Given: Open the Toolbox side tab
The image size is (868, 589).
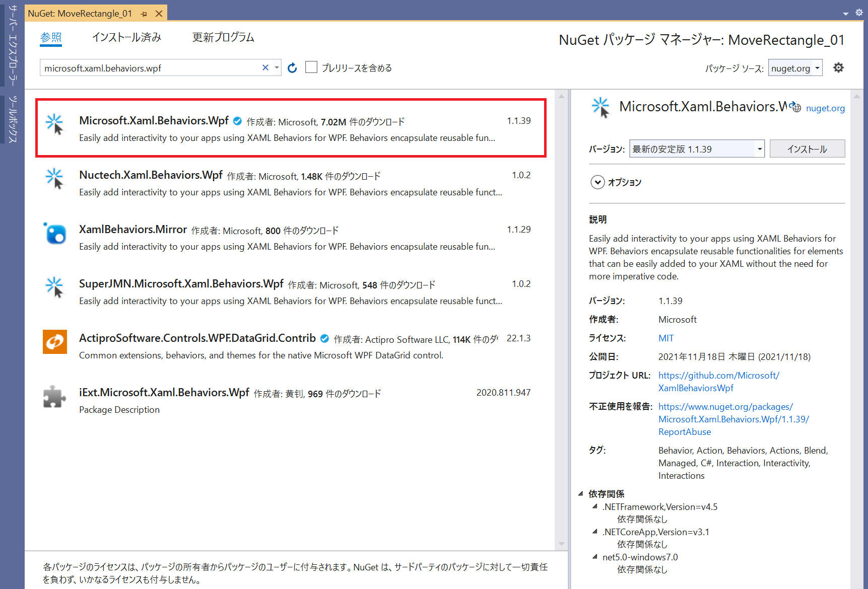Looking at the screenshot, I should pos(13,119).
